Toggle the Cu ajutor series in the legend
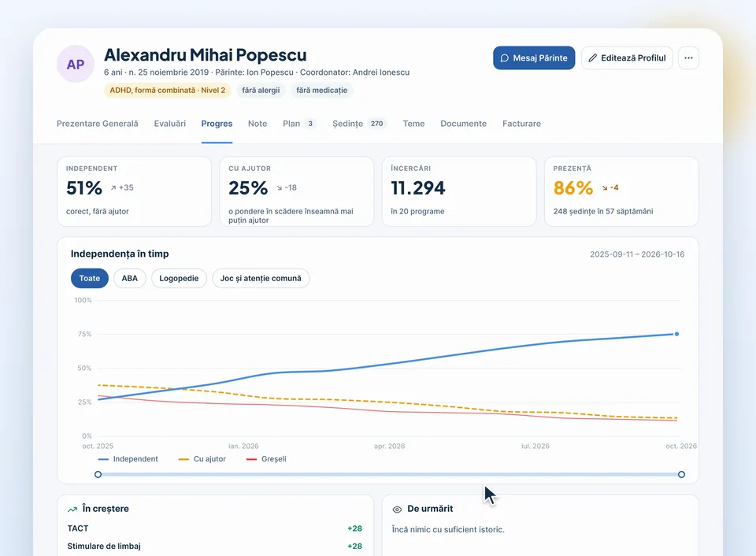The image size is (756, 556). click(x=202, y=459)
